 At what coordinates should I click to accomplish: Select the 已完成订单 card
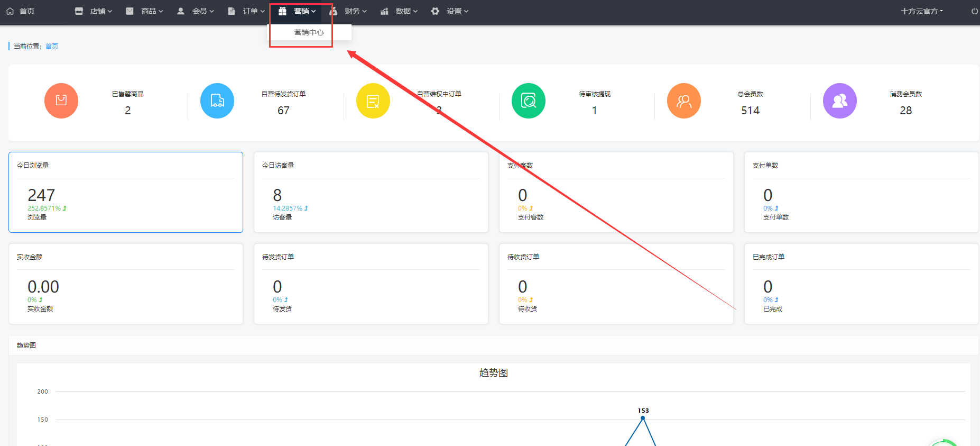pos(862,284)
